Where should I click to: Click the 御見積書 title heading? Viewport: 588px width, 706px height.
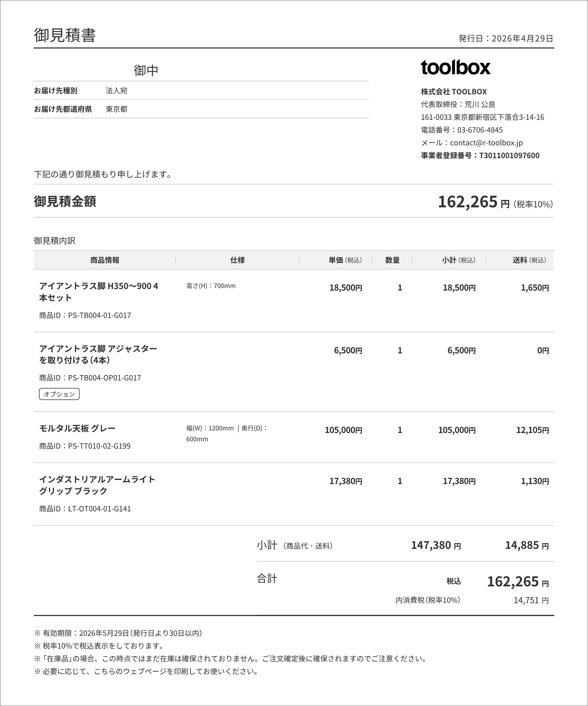coord(65,35)
